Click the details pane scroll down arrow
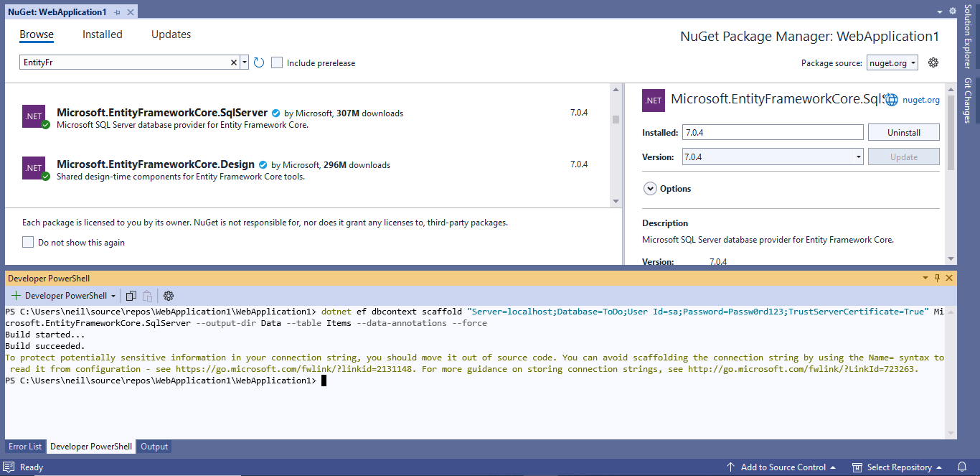 tap(951, 259)
